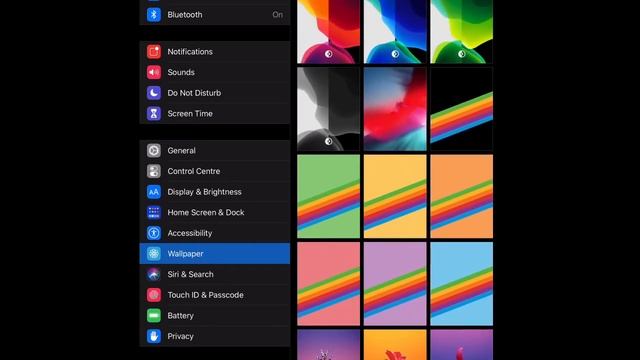
Task: Open Screen Time settings
Action: (215, 113)
